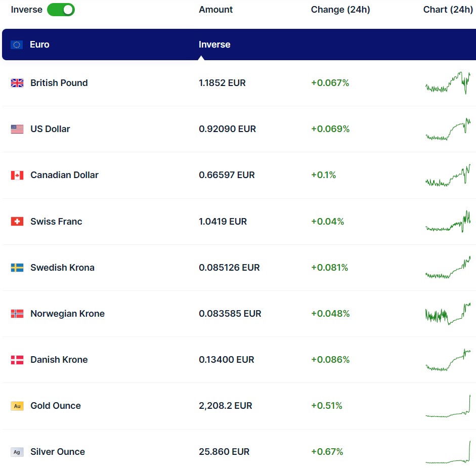Click the Silver Ounce +0.67% change value

[x=327, y=452]
